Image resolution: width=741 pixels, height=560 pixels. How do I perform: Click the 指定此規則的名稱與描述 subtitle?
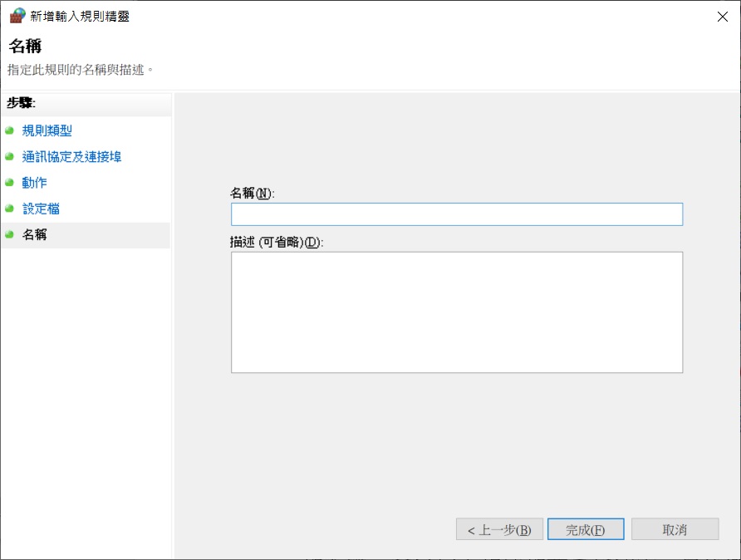point(81,70)
